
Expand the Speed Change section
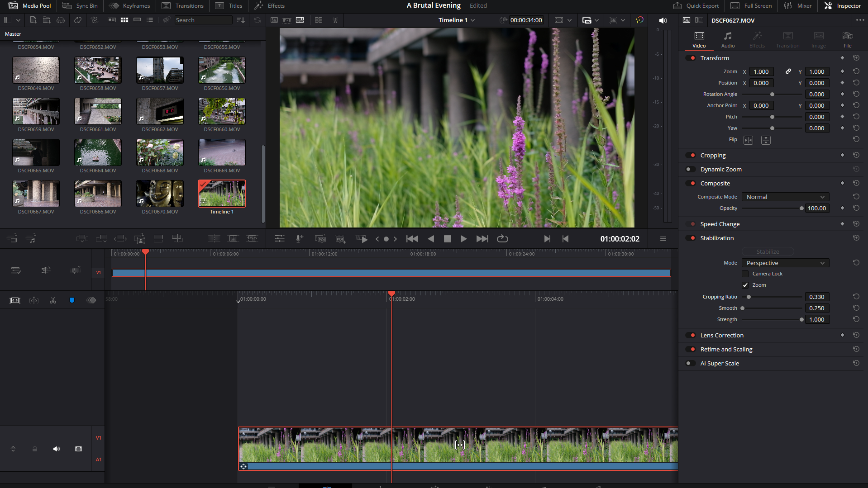point(720,224)
